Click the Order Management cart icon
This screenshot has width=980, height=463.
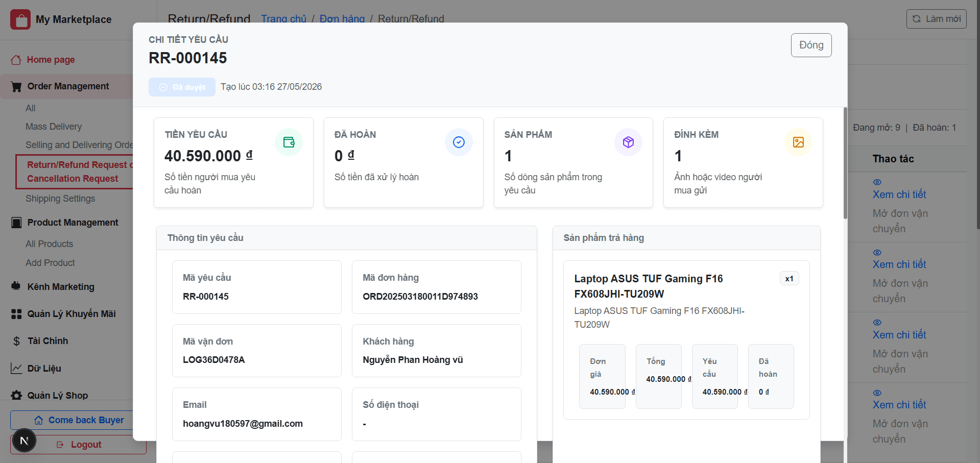pyautogui.click(x=16, y=87)
